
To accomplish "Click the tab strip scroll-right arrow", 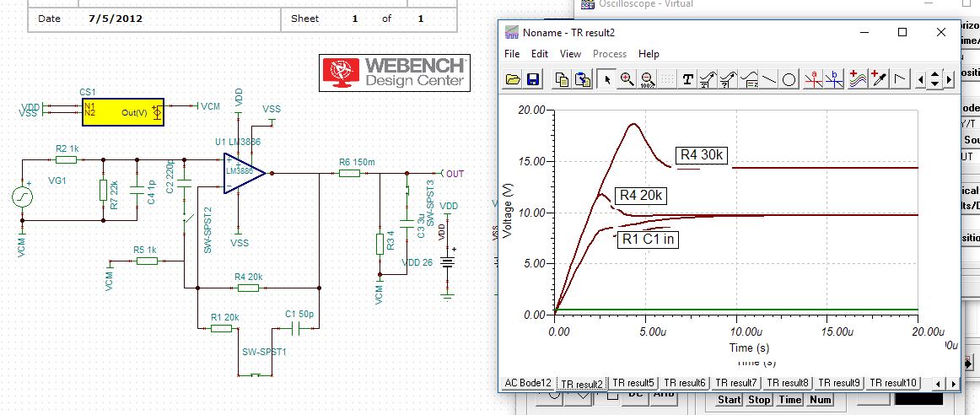I will [954, 383].
